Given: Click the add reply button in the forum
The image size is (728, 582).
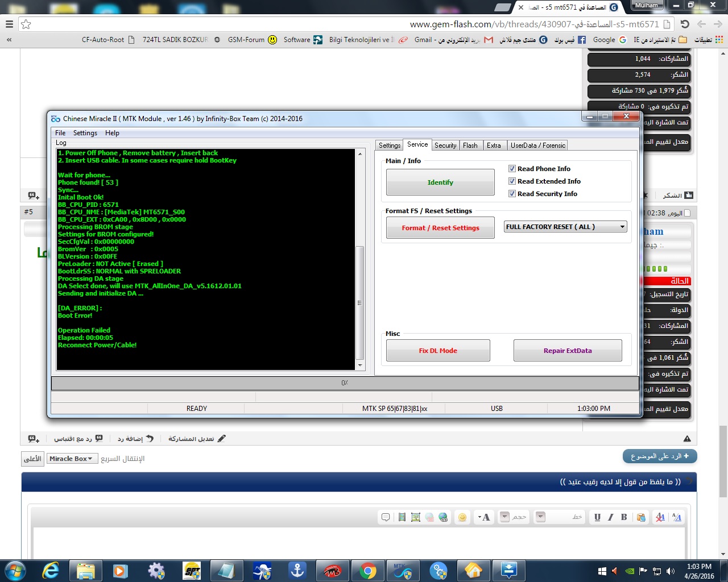Looking at the screenshot, I should coord(135,439).
